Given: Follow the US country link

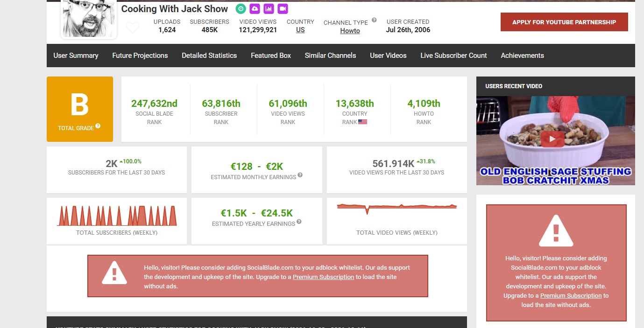Looking at the screenshot, I should point(300,30).
